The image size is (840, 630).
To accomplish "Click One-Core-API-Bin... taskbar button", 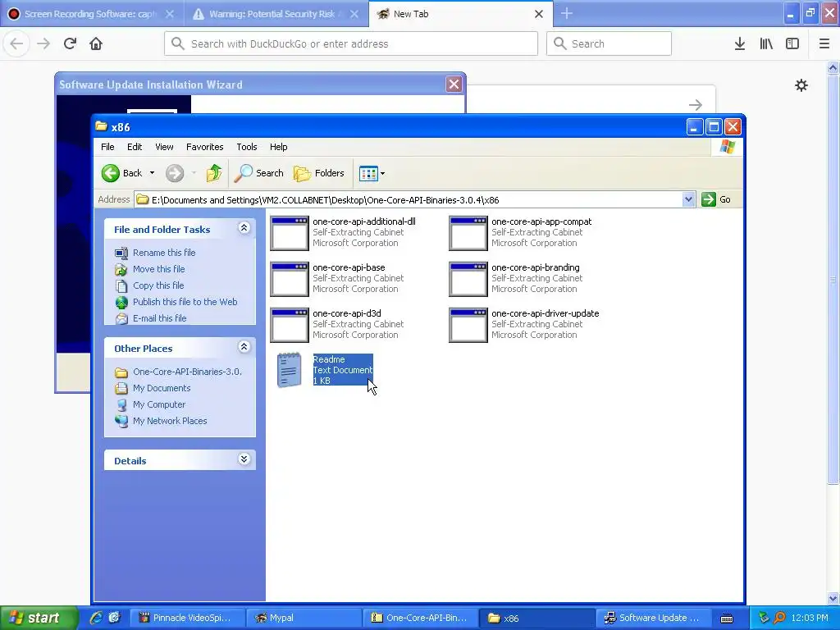I will [x=419, y=618].
